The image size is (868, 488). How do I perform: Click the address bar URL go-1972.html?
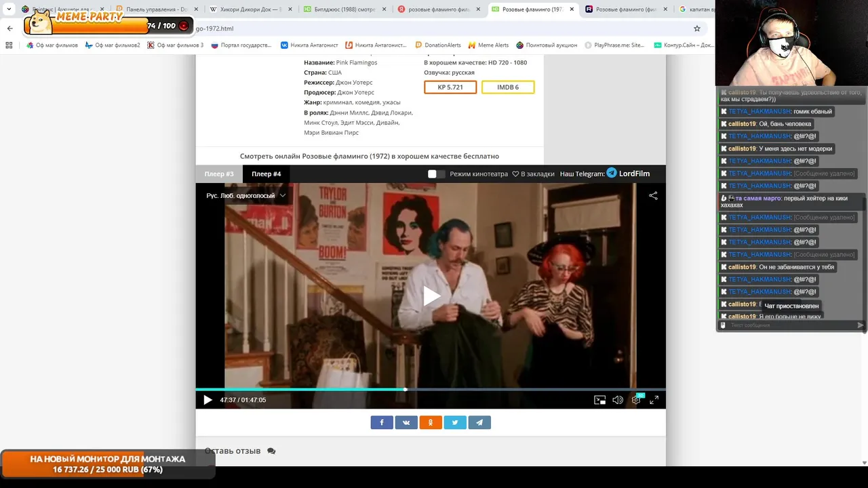point(214,28)
